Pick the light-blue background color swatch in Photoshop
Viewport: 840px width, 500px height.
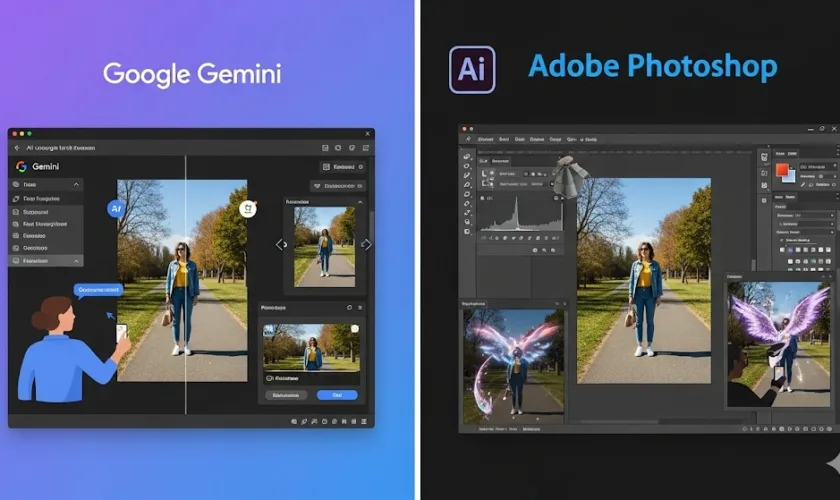[x=789, y=176]
